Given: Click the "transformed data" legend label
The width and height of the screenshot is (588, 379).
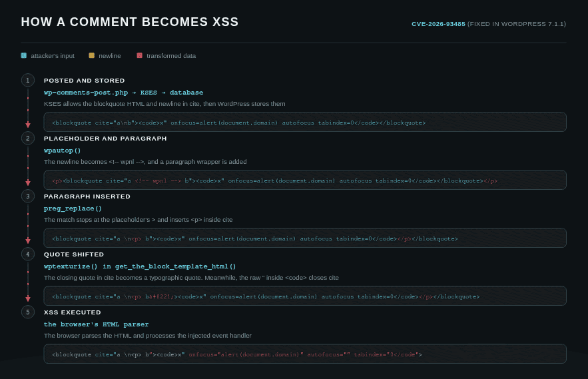Looking at the screenshot, I should pos(171,56).
